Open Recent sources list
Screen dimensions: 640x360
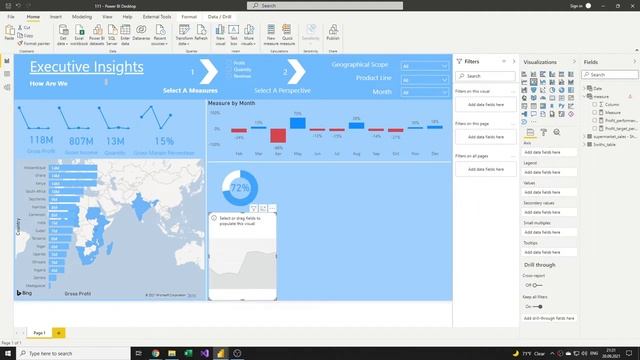pyautogui.click(x=160, y=34)
